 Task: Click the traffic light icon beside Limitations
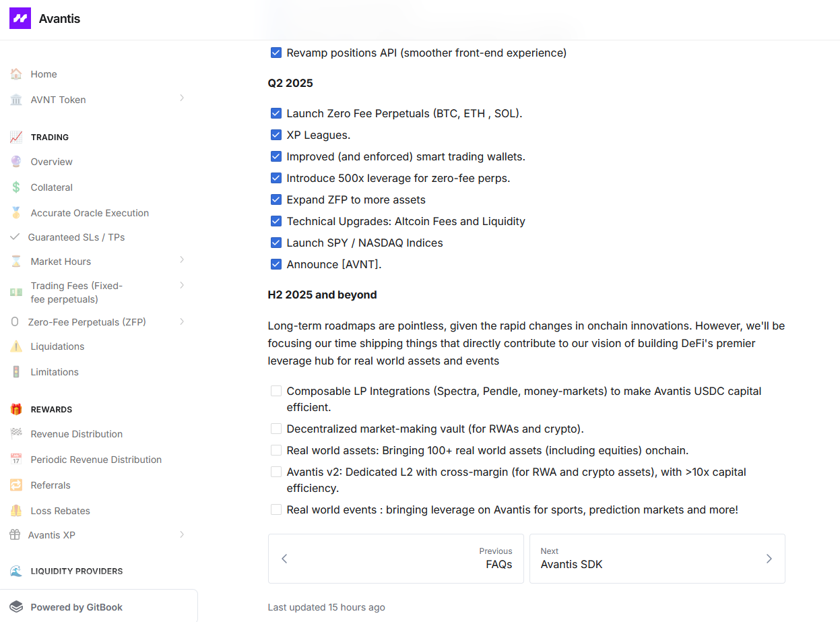click(16, 372)
